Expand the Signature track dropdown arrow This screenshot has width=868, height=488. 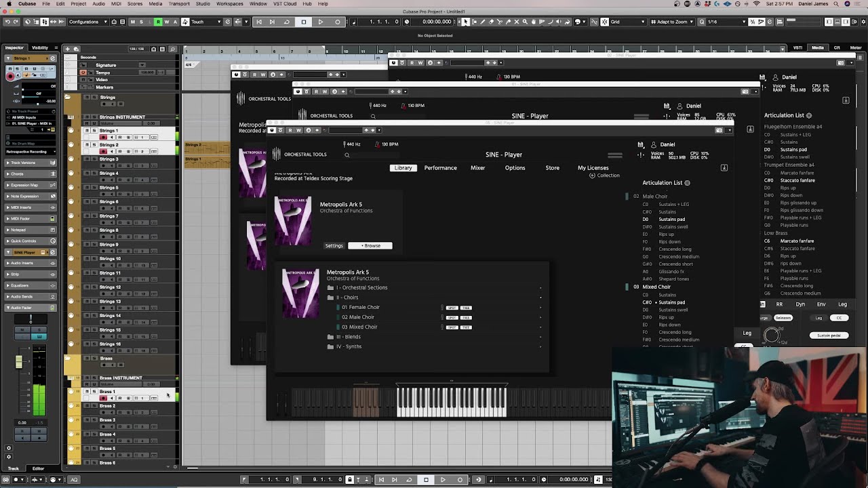[x=142, y=65]
